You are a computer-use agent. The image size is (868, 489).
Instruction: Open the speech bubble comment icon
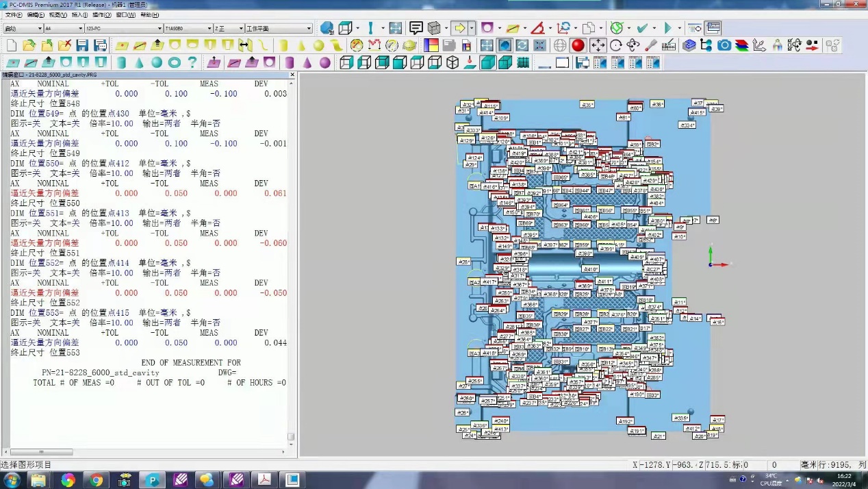pyautogui.click(x=416, y=28)
